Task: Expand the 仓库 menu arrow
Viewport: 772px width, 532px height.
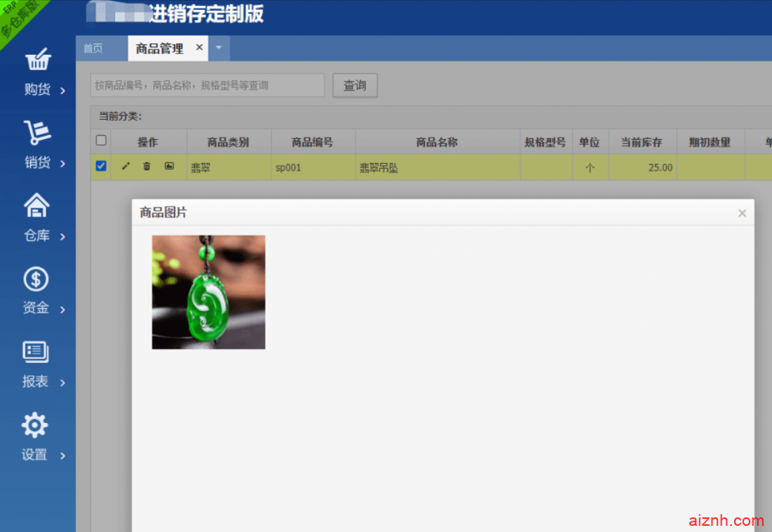Action: [63, 237]
